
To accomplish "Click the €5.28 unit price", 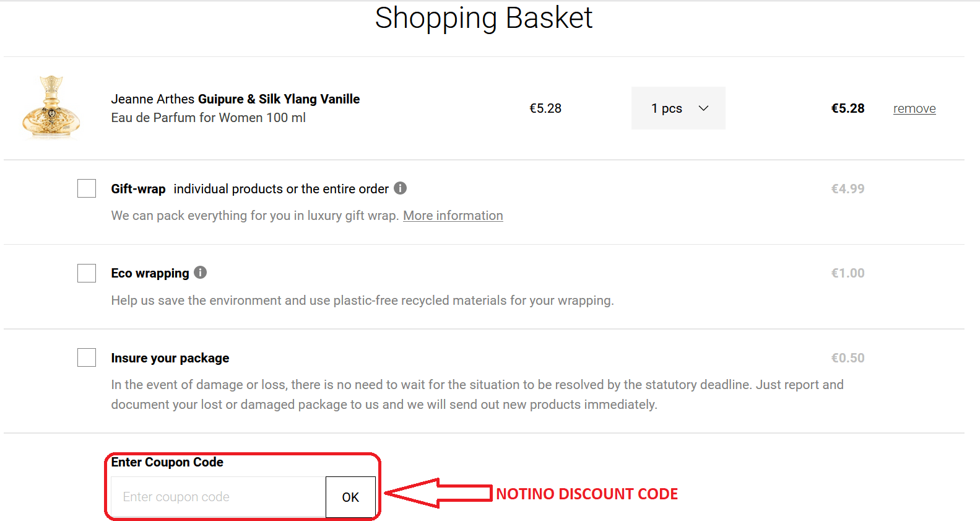I will pyautogui.click(x=545, y=108).
